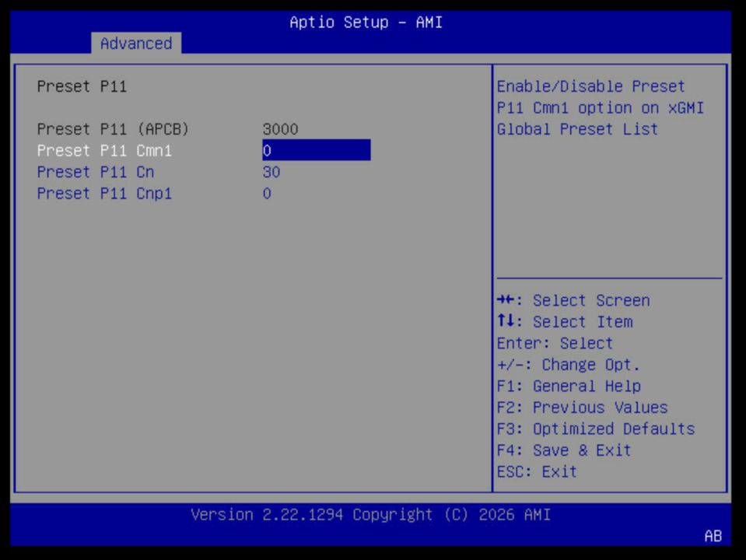The height and width of the screenshot is (560, 746).
Task: Edit the highlighted Cmn1 value field
Action: pos(316,150)
